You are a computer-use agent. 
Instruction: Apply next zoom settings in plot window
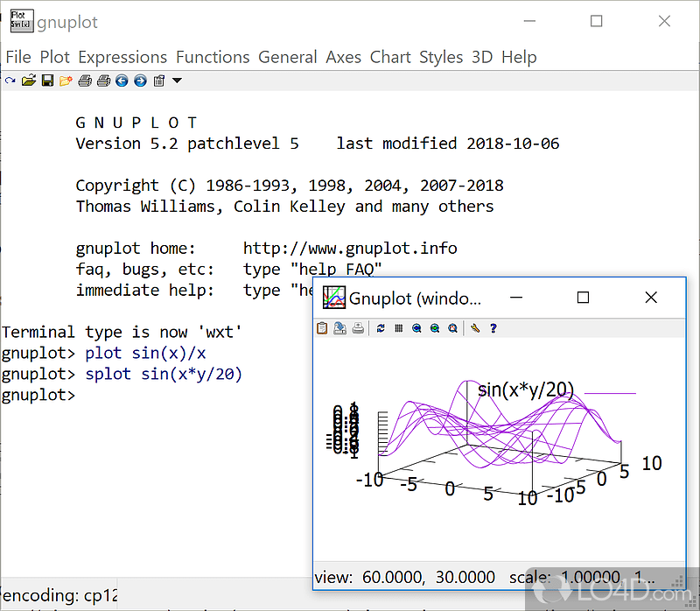435,328
